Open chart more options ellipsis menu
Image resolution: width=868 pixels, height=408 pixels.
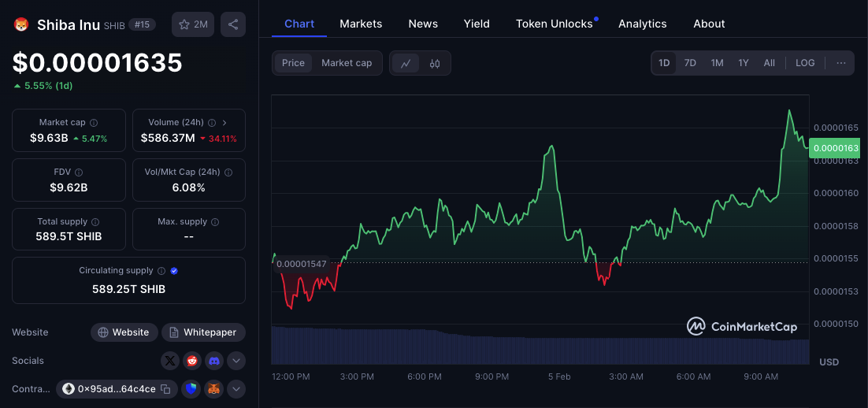(x=841, y=63)
